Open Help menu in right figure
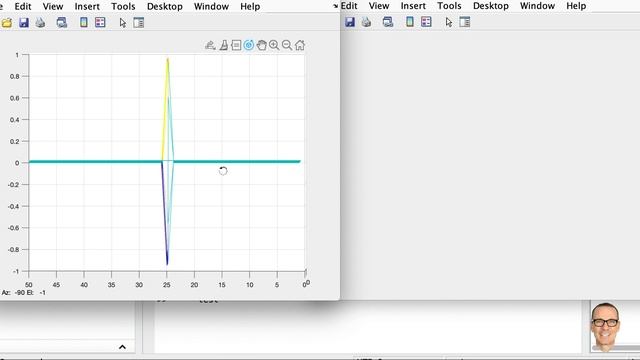Image resolution: width=640 pixels, height=360 pixels. [x=576, y=6]
